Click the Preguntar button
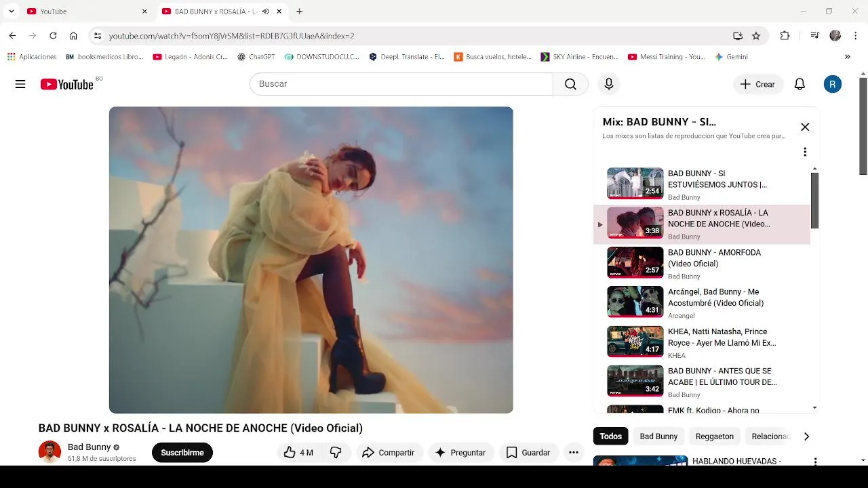The height and width of the screenshot is (488, 868). click(460, 453)
